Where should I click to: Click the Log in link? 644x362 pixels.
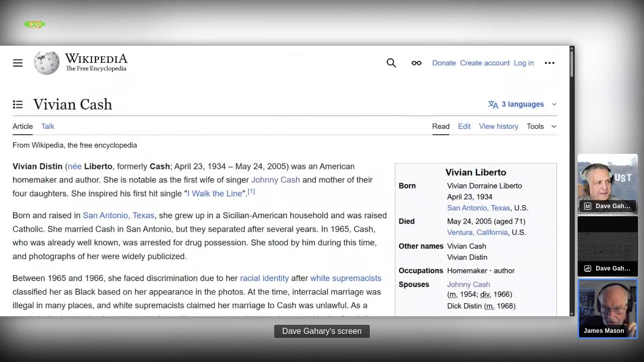click(524, 63)
